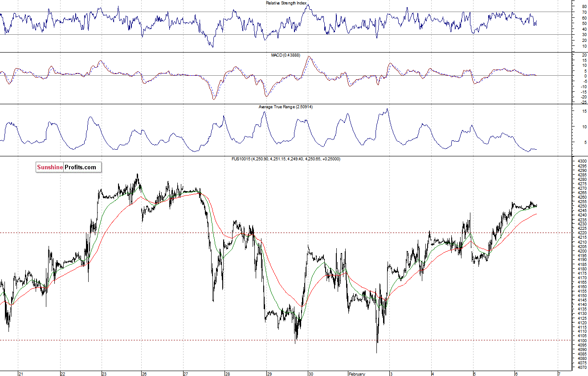Click the SunshineProfits.com logo

coord(69,168)
